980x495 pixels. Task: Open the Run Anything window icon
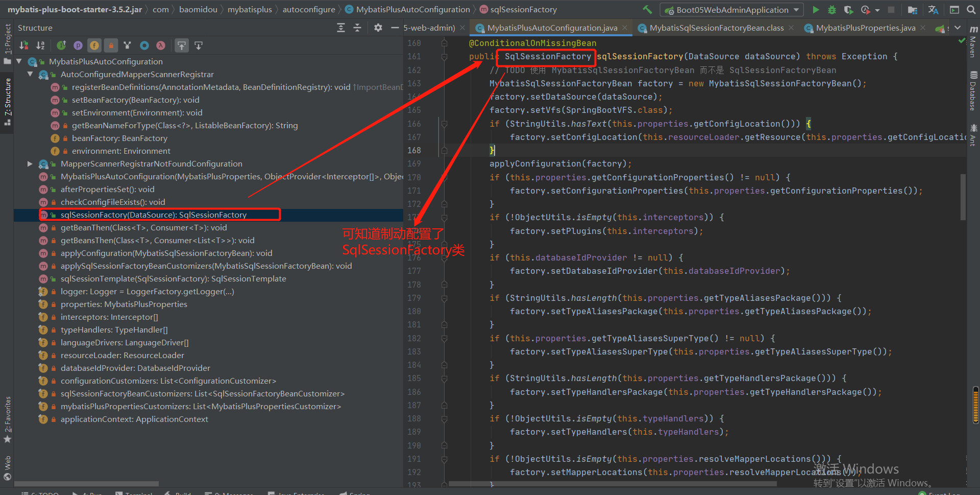coord(954,10)
